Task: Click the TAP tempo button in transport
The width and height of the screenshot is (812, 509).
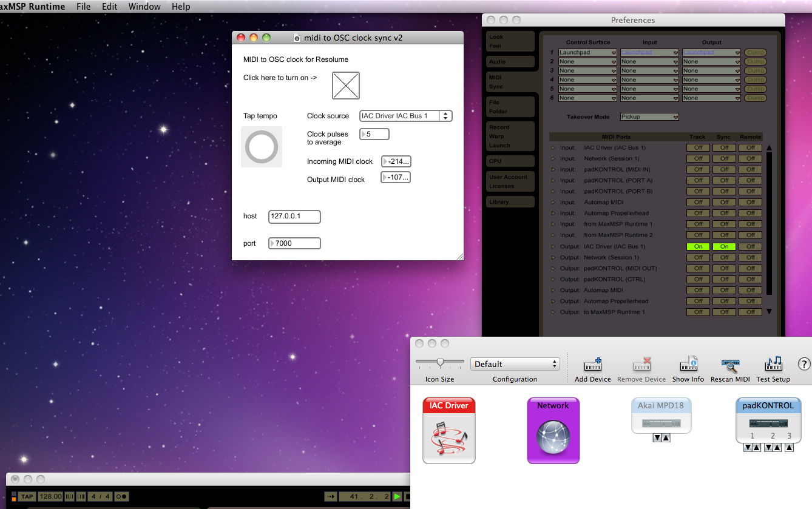Action: tap(27, 496)
